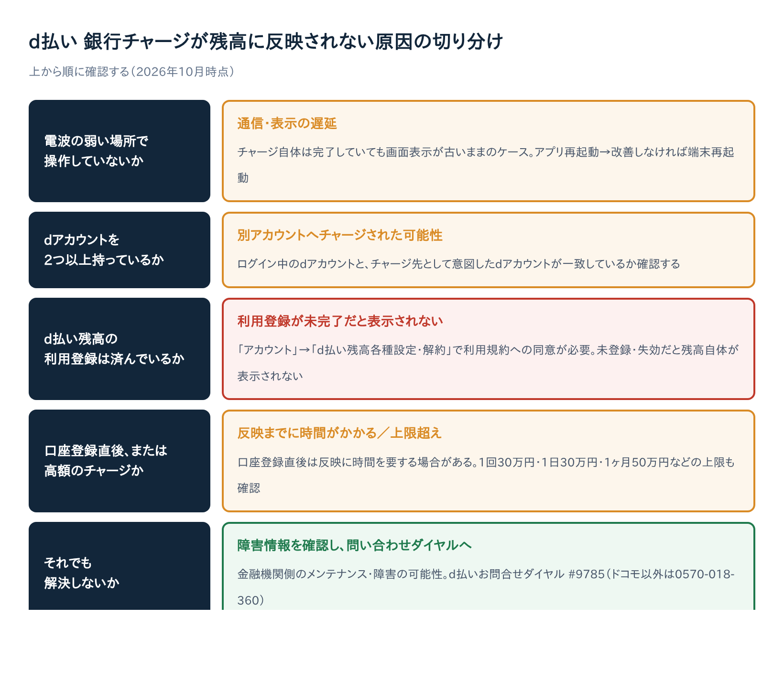Click the heading '別アカウントへチャージされた可能性'
The height and width of the screenshot is (693, 784).
pyautogui.click(x=340, y=235)
